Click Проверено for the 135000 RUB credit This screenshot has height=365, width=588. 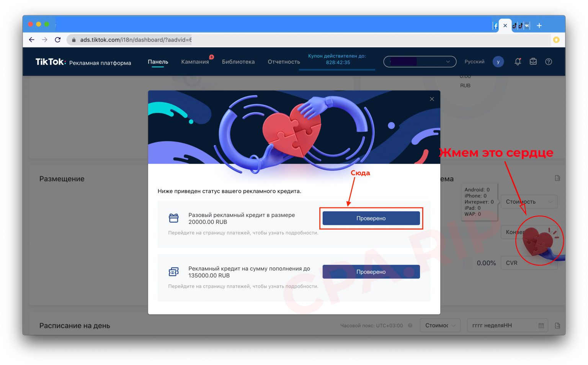[x=371, y=272]
